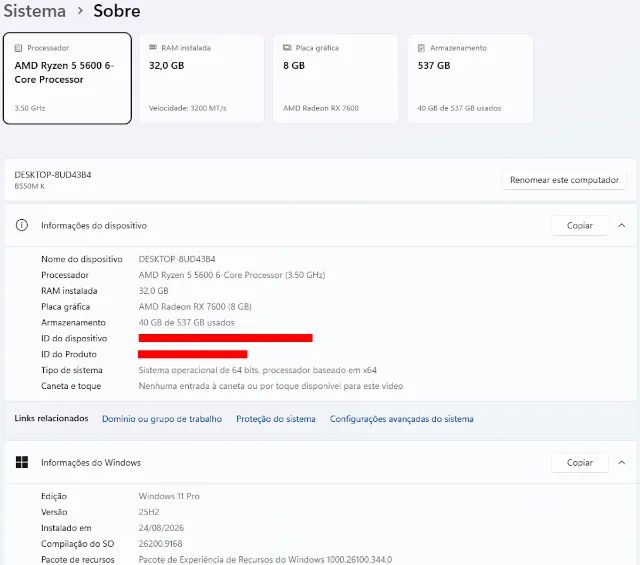Click the RAM instalada memory icon
This screenshot has width=640, height=565.
coord(153,47)
